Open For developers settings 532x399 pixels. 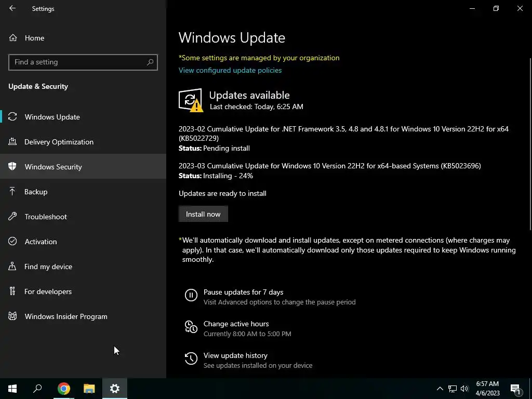point(83,291)
